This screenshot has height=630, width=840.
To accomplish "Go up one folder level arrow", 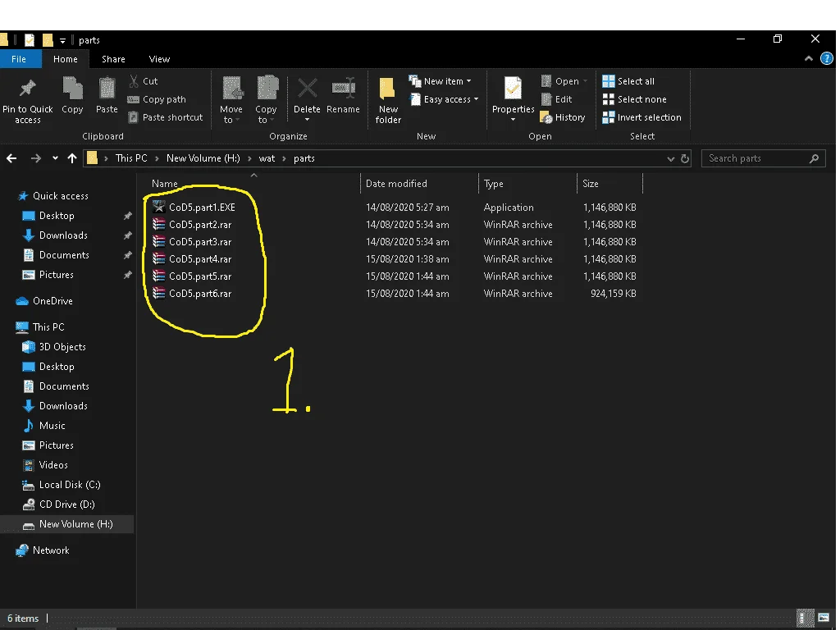I will click(72, 158).
